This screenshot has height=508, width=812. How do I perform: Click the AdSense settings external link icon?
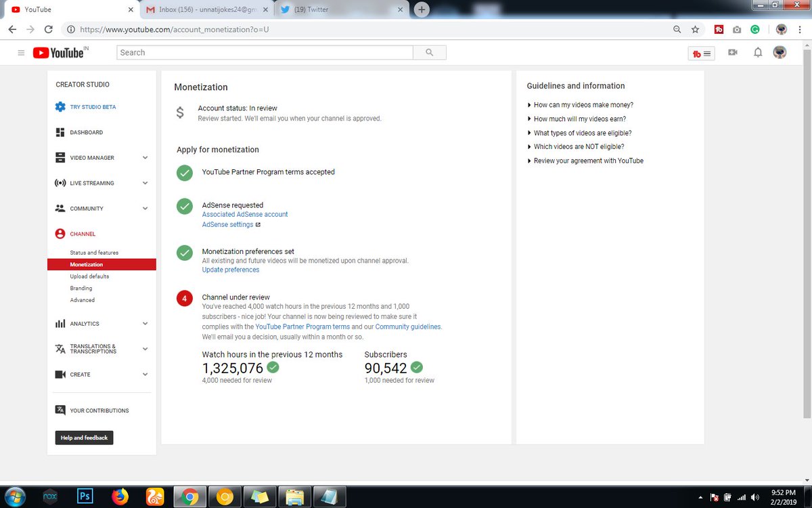click(258, 225)
